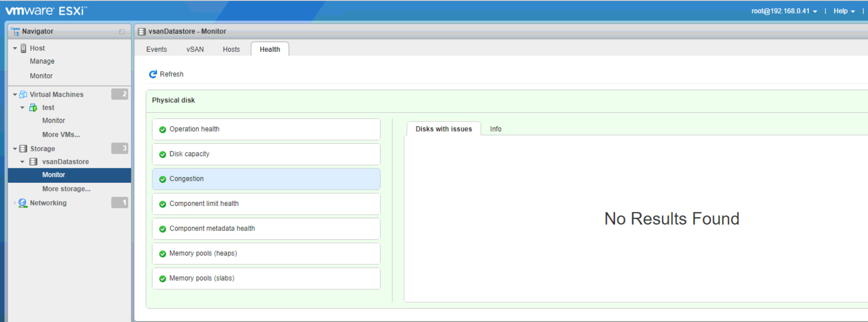The image size is (868, 322).
Task: Select the Operation health test row
Action: point(266,129)
